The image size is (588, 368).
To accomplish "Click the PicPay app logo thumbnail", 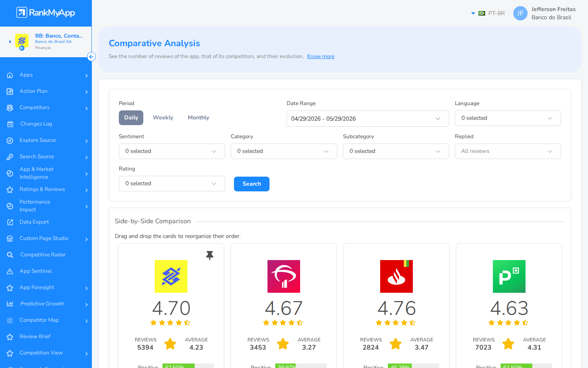I will [x=509, y=276].
